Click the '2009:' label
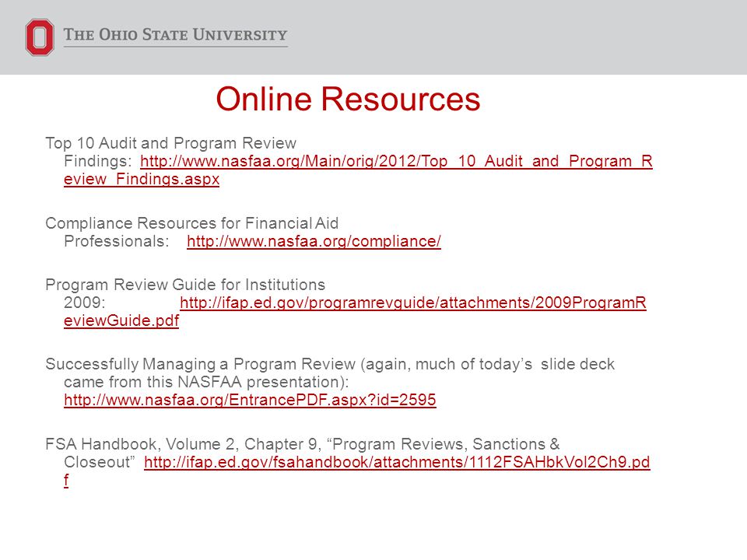Screen dimensions: 747x560 click(x=85, y=303)
